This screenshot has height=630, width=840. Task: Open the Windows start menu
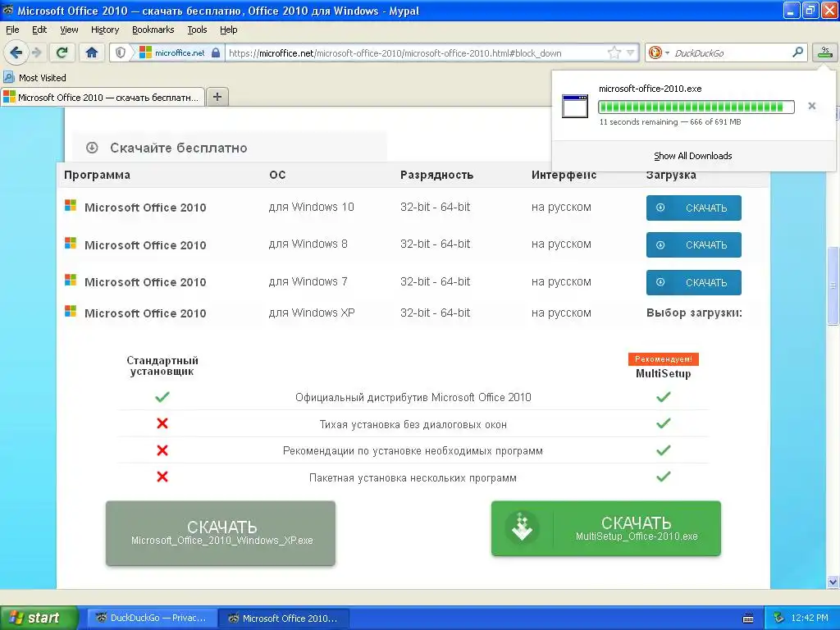(39, 618)
